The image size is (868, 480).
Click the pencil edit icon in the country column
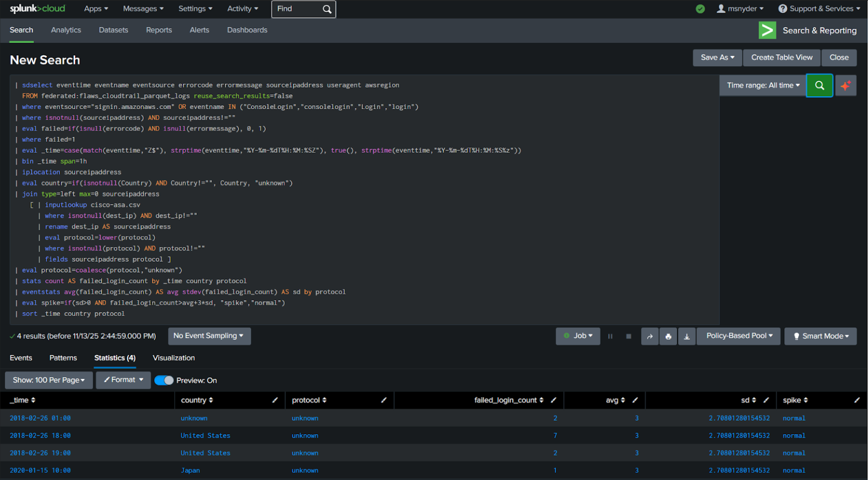(275, 400)
